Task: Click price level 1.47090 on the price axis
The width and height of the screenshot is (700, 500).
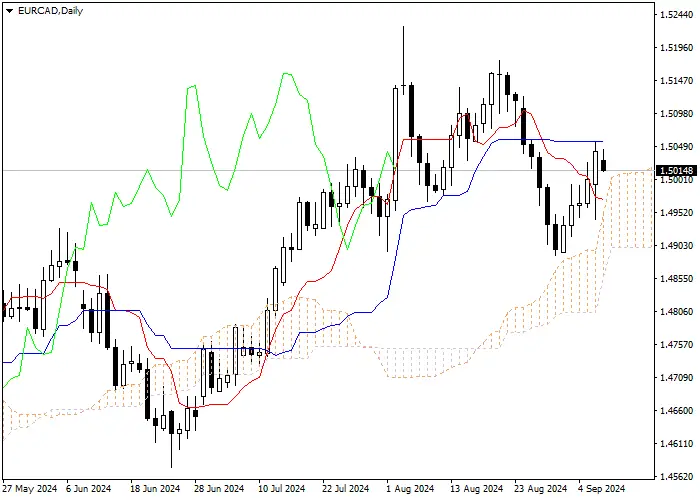Action: 677,378
